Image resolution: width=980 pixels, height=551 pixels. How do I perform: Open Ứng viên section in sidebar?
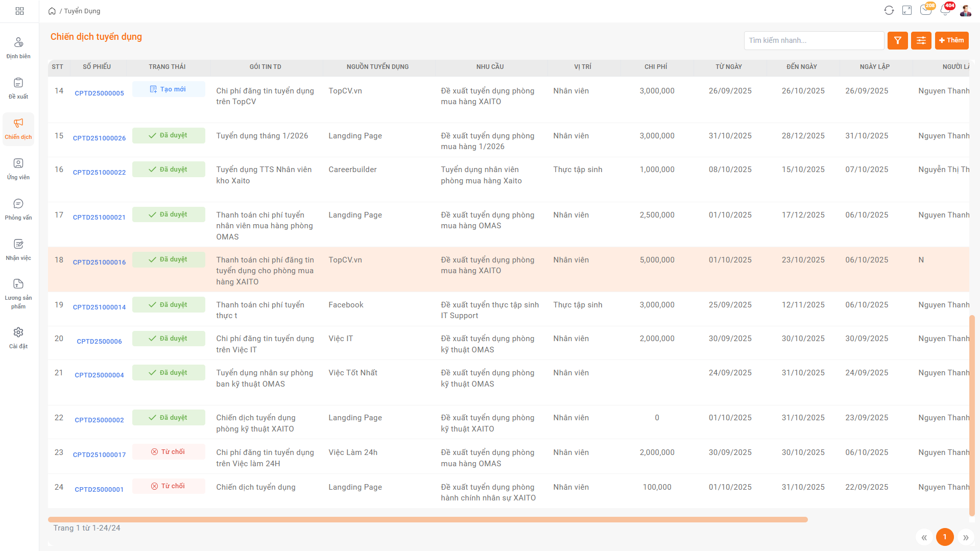tap(18, 169)
